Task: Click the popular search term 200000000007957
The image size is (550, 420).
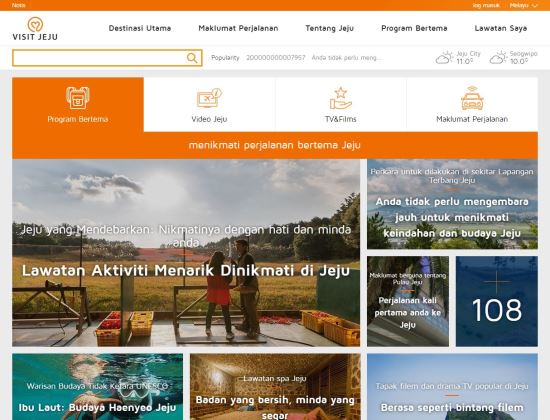Action: (276, 58)
